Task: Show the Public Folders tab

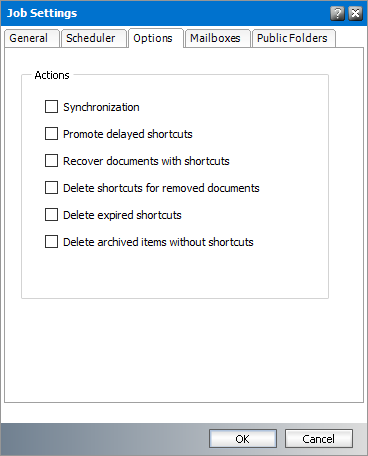Action: pos(294,38)
